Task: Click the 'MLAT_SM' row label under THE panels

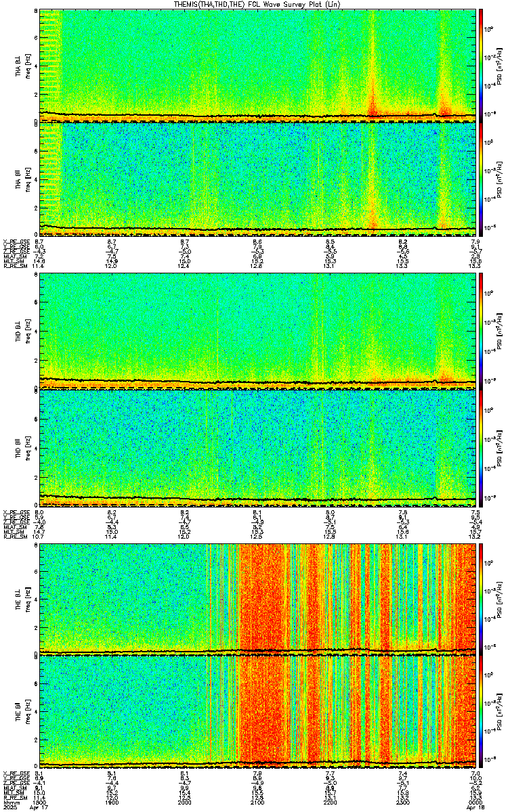Action: click(14, 788)
